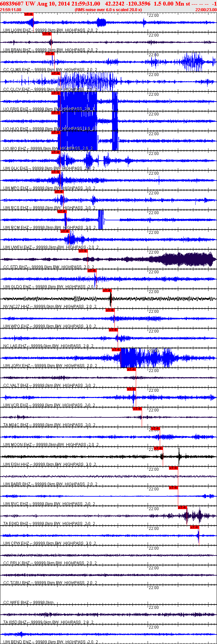217x644 pixels.
Task: Click the red pick flag on NC27 trace
Action: (107, 290)
